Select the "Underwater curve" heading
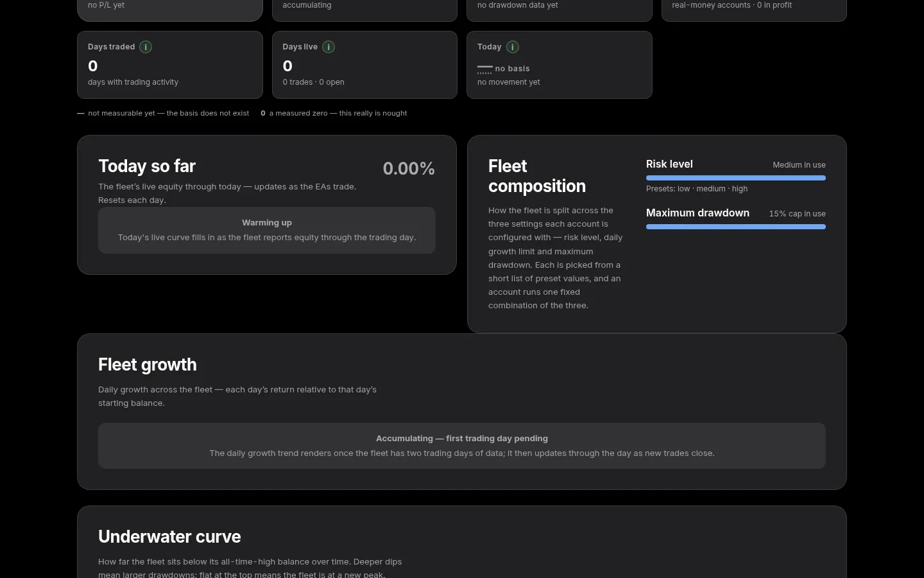Viewport: 924px width, 578px height. point(169,537)
